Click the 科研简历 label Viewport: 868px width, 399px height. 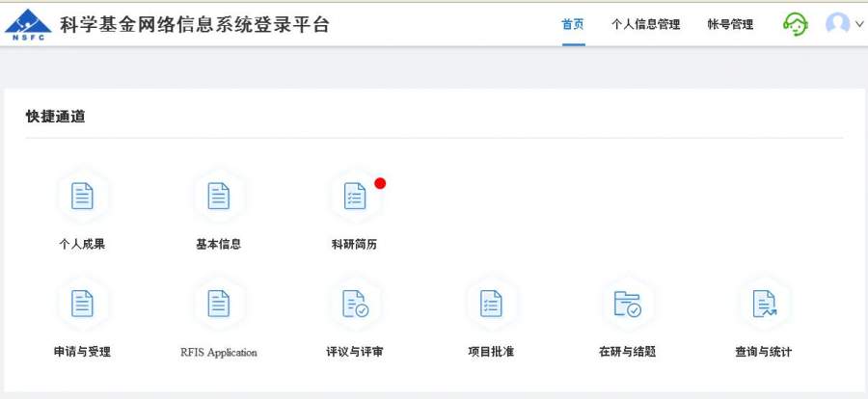pos(354,244)
